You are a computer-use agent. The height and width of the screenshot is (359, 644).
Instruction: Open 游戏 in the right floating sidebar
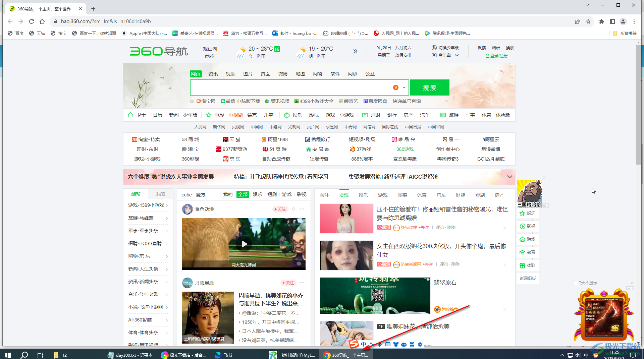pyautogui.click(x=528, y=239)
